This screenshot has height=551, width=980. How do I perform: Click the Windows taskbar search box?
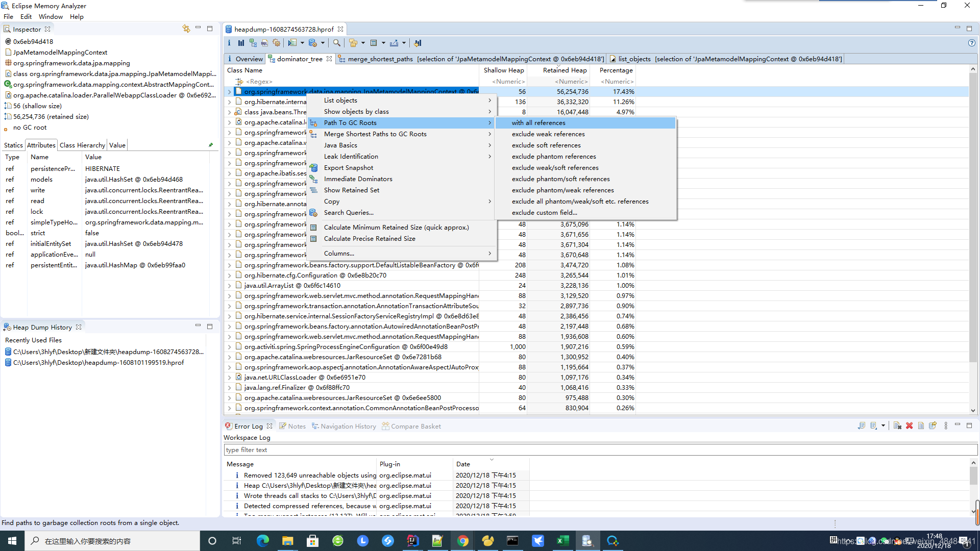pos(112,541)
